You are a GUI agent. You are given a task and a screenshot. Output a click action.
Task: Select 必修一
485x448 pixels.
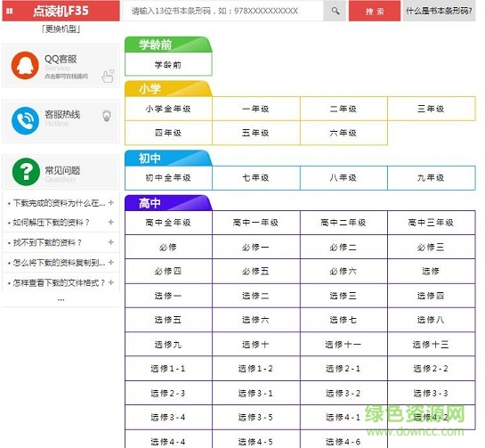pos(256,247)
